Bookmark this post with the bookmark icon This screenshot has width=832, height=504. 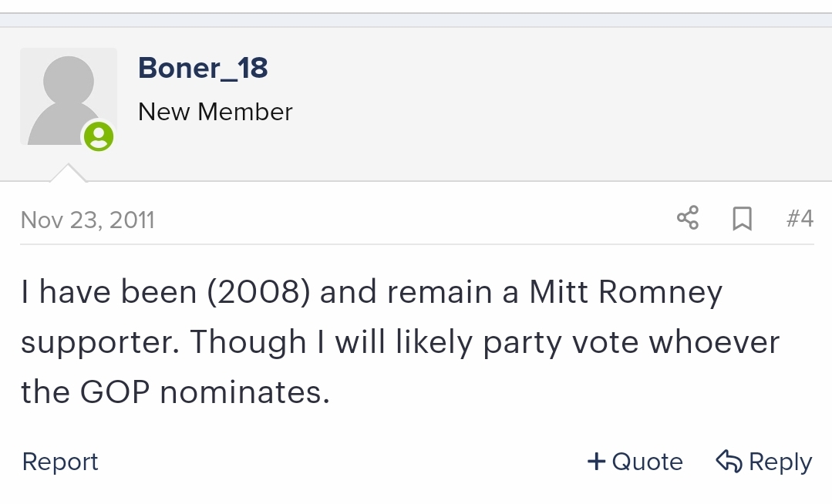pyautogui.click(x=742, y=218)
